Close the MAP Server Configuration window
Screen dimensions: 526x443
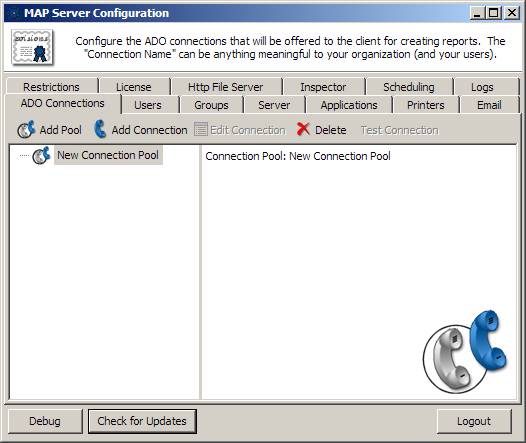click(x=511, y=13)
